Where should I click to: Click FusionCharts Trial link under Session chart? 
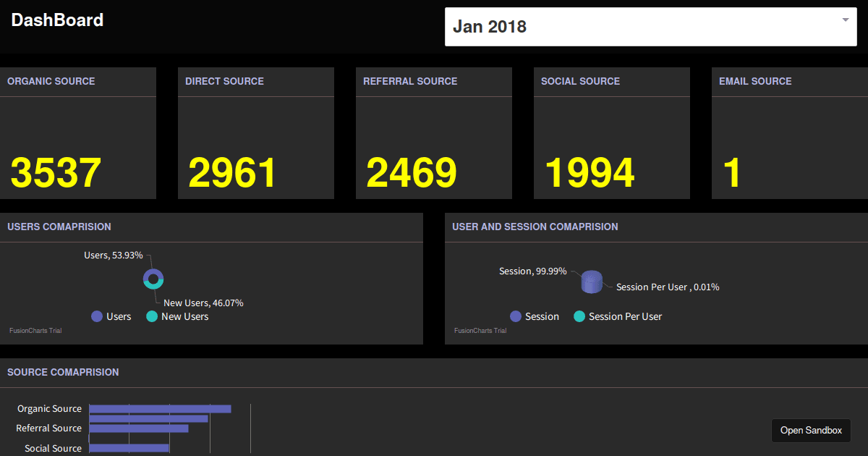tap(480, 331)
